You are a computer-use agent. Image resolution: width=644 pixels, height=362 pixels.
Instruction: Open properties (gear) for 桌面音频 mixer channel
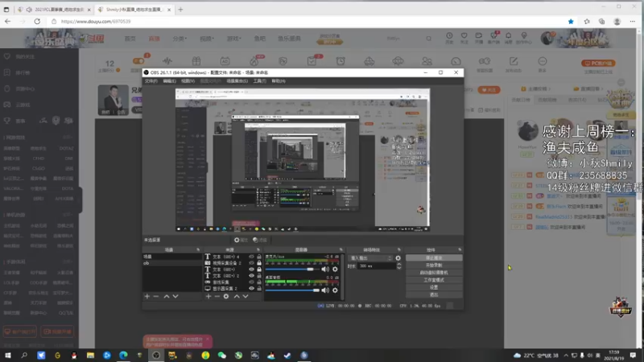click(x=335, y=290)
